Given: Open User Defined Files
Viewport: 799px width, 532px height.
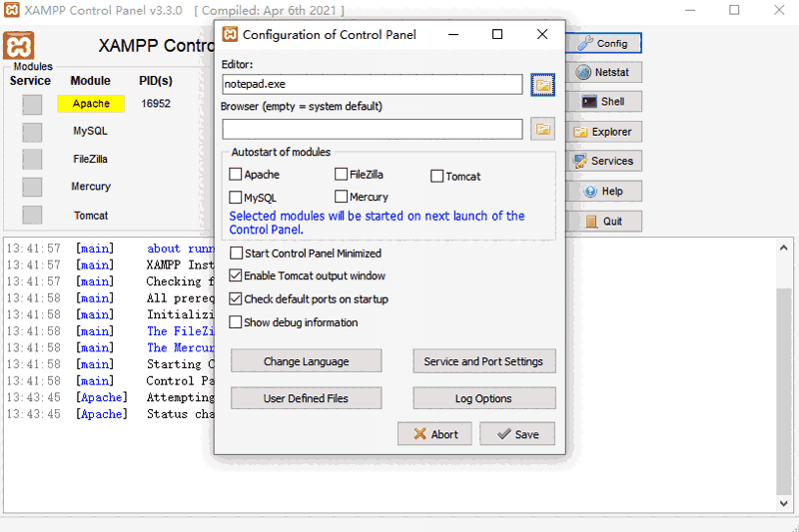Looking at the screenshot, I should pos(307,398).
